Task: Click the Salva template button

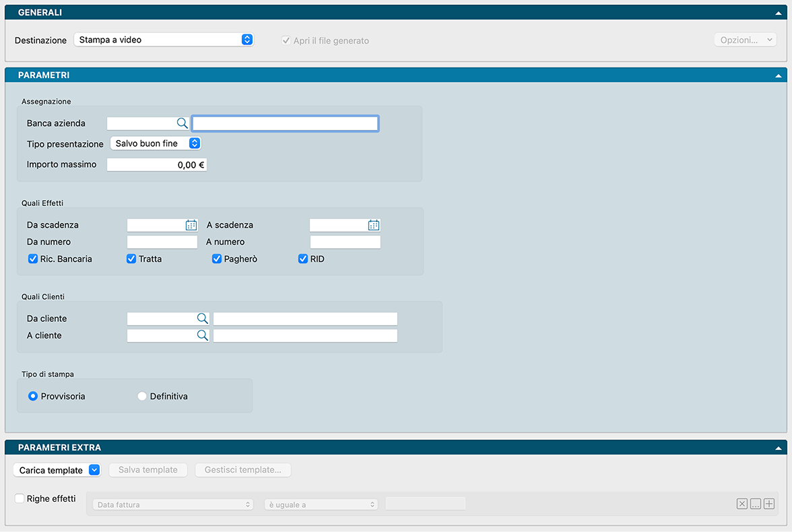Action: pyautogui.click(x=148, y=470)
